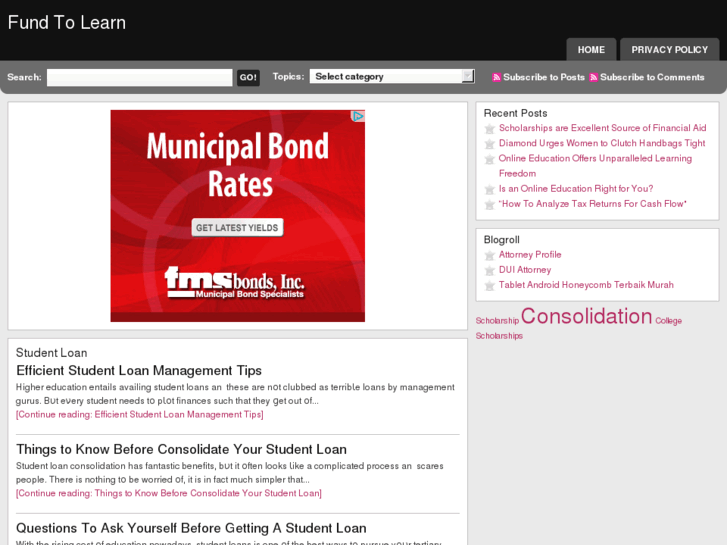Click the AdChoices icon on the ad banner
The width and height of the screenshot is (727, 545).
click(358, 116)
